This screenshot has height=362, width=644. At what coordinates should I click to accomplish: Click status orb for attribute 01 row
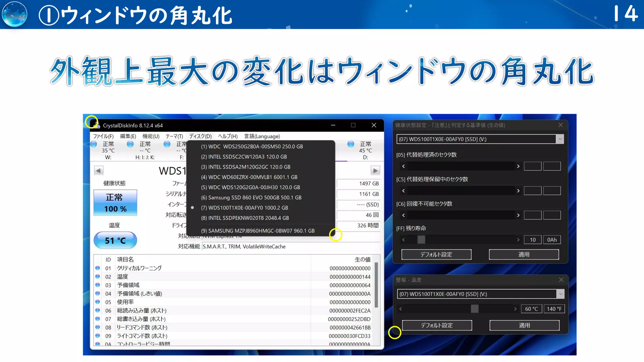(98, 268)
